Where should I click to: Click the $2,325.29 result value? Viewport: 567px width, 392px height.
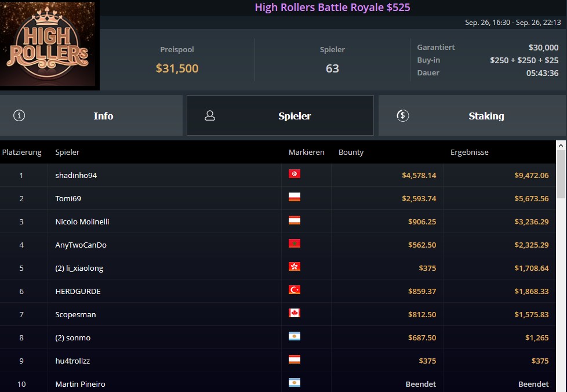tap(531, 245)
